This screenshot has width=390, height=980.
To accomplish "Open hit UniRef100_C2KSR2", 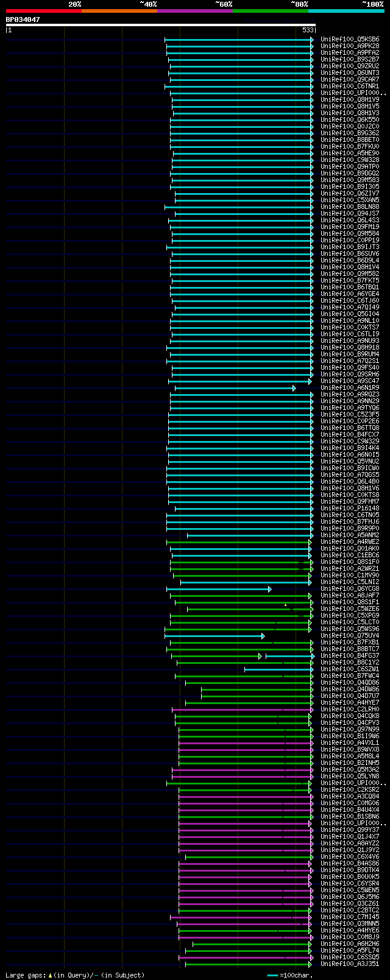I will (x=350, y=790).
